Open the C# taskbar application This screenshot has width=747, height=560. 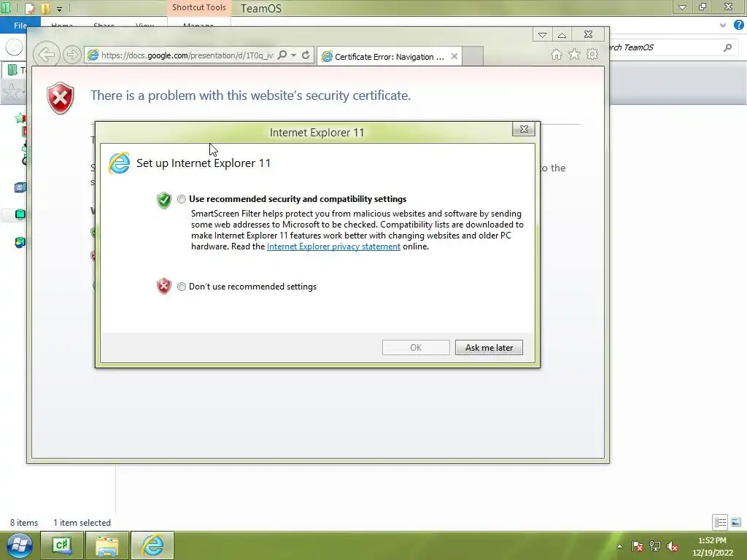pyautogui.click(x=62, y=545)
